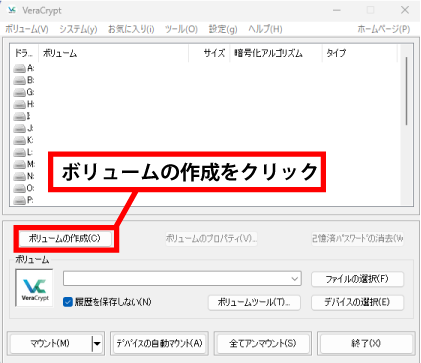
Task: Select drive G: icon in list
Action: [19, 93]
